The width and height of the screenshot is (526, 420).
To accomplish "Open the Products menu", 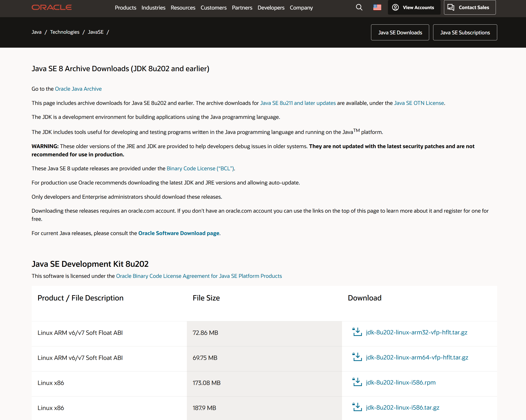I will point(125,8).
